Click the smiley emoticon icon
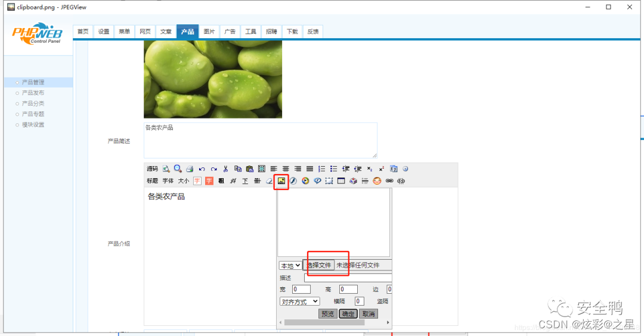 377,181
